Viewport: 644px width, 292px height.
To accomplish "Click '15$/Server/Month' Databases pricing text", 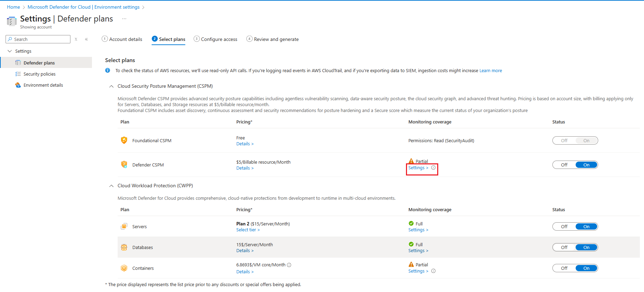I will click(x=255, y=244).
